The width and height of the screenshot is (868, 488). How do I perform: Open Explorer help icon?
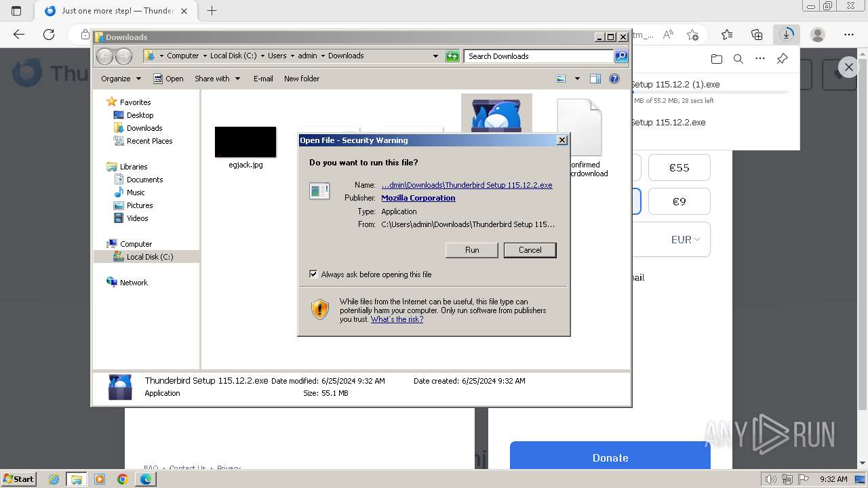614,79
